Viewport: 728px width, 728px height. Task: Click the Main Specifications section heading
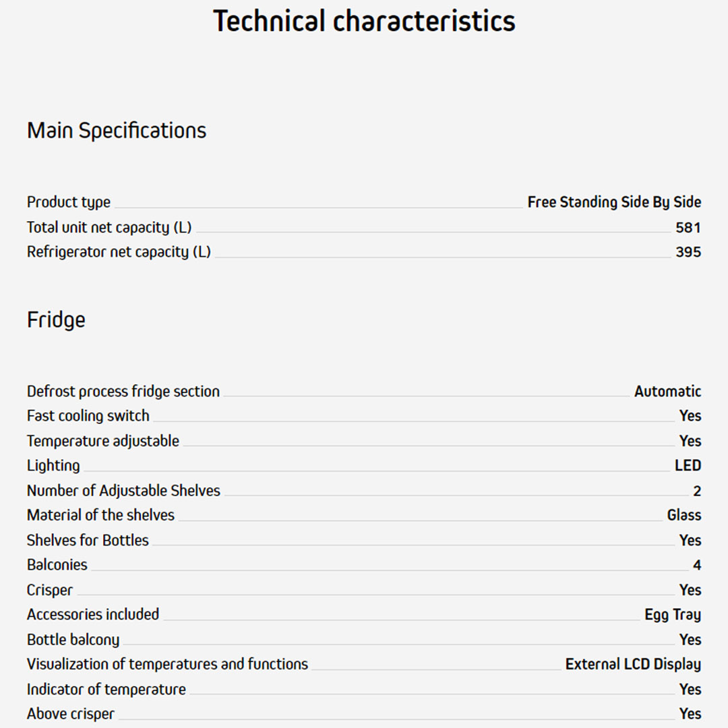click(117, 130)
